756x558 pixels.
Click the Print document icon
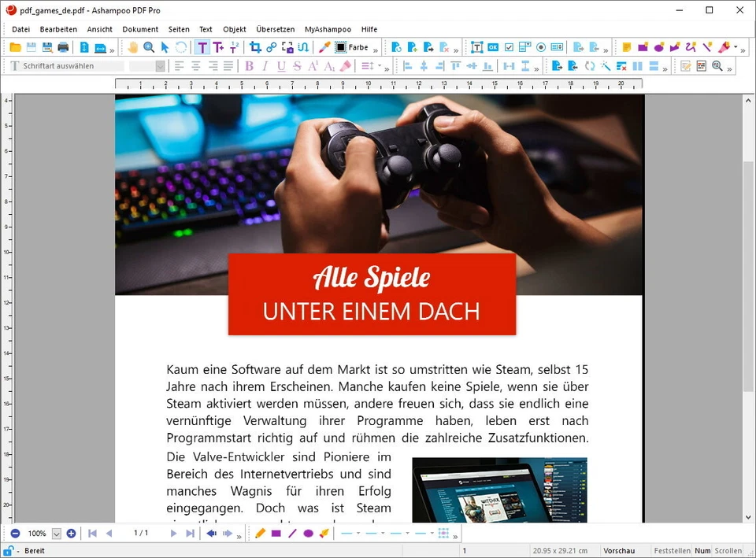click(62, 47)
